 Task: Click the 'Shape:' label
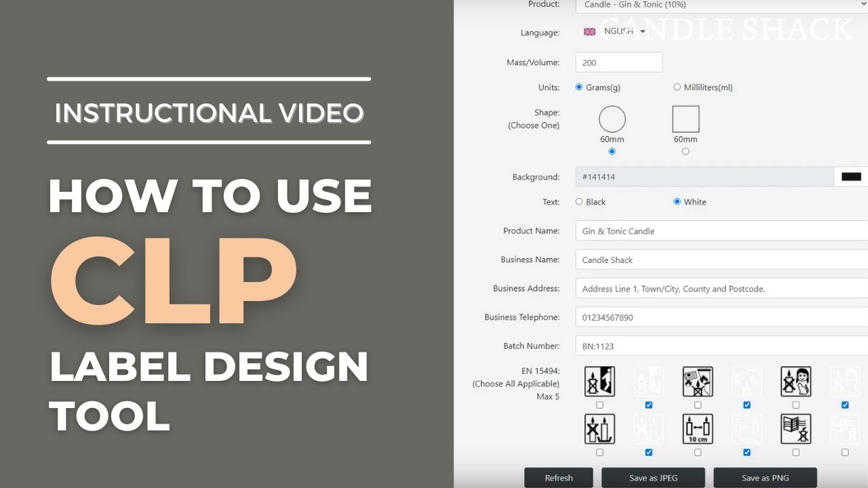tap(547, 113)
